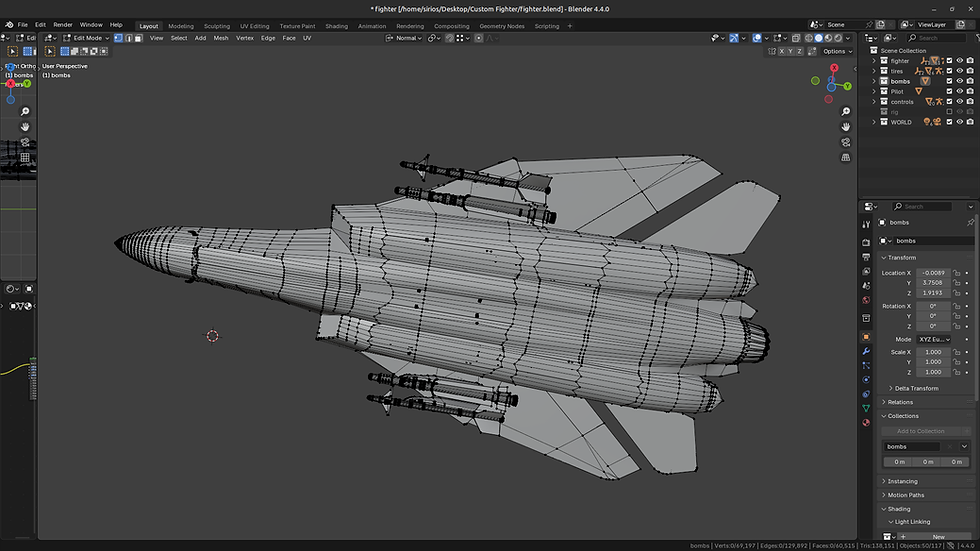
Task: Click the snapping magnet icon
Action: pos(449,38)
